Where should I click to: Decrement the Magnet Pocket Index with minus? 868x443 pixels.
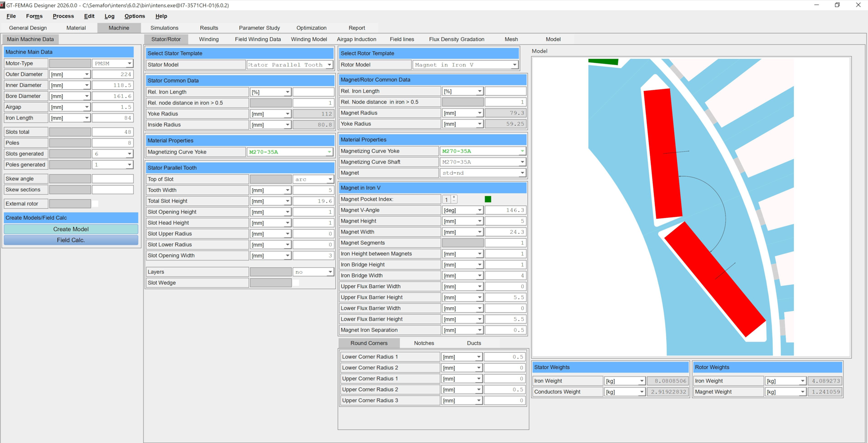pos(454,201)
